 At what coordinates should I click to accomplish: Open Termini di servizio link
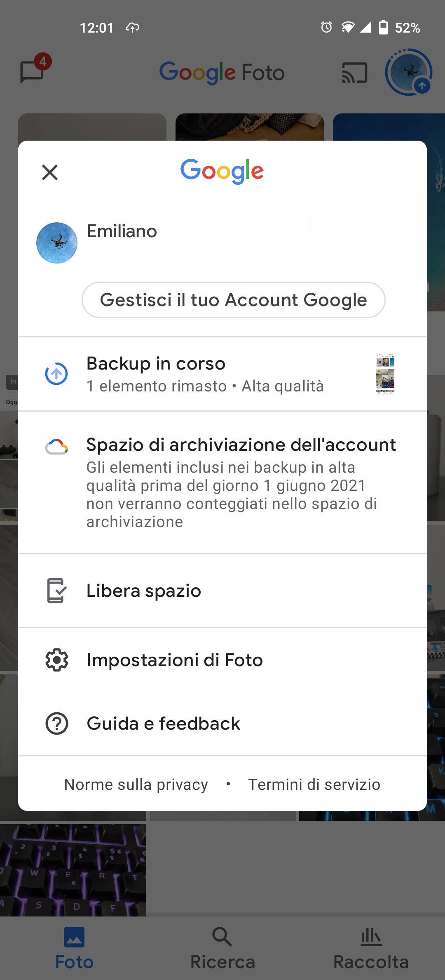(314, 784)
